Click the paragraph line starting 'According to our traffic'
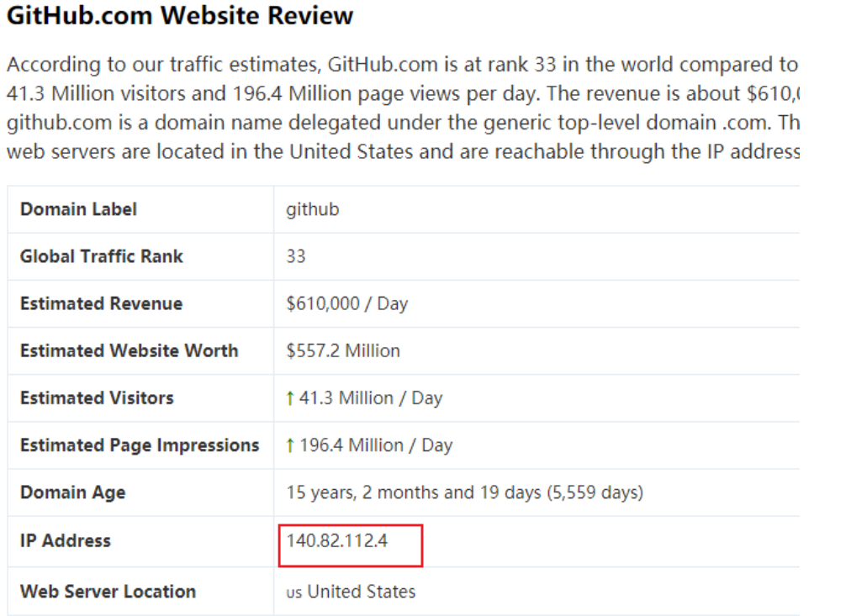Screen dimensions: 851x616 coord(403,65)
